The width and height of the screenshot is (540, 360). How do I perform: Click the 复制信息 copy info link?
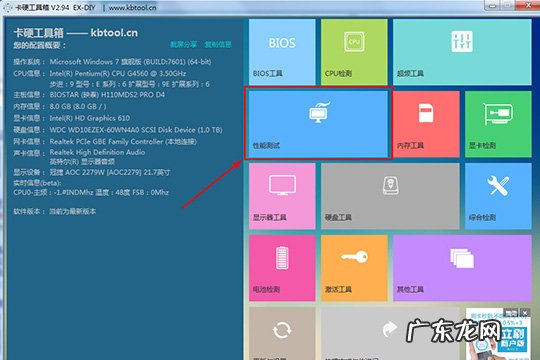[218, 44]
